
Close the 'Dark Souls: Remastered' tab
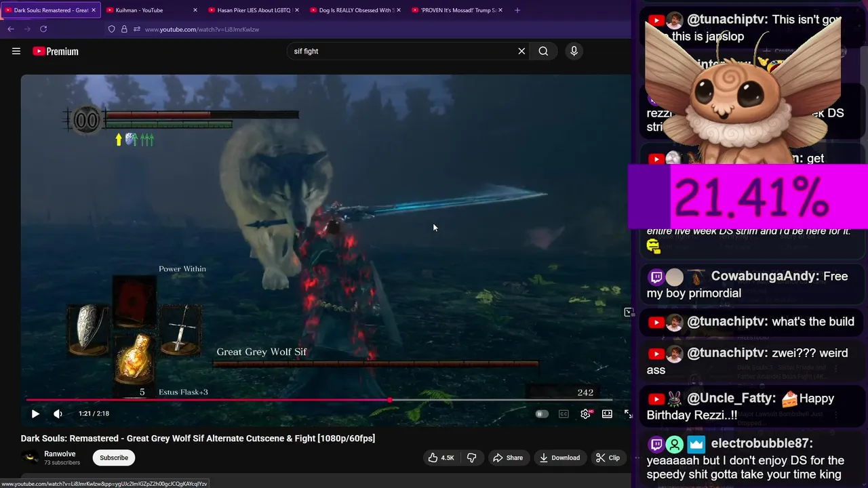click(x=94, y=10)
